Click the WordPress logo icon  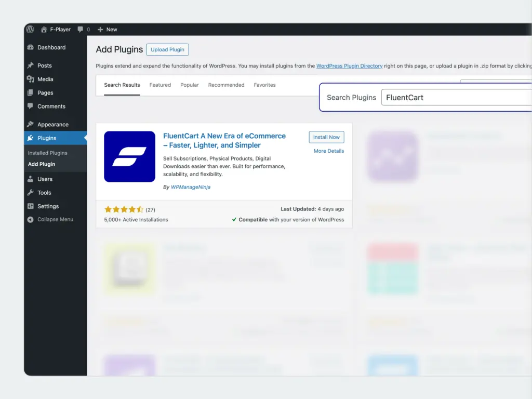30,29
